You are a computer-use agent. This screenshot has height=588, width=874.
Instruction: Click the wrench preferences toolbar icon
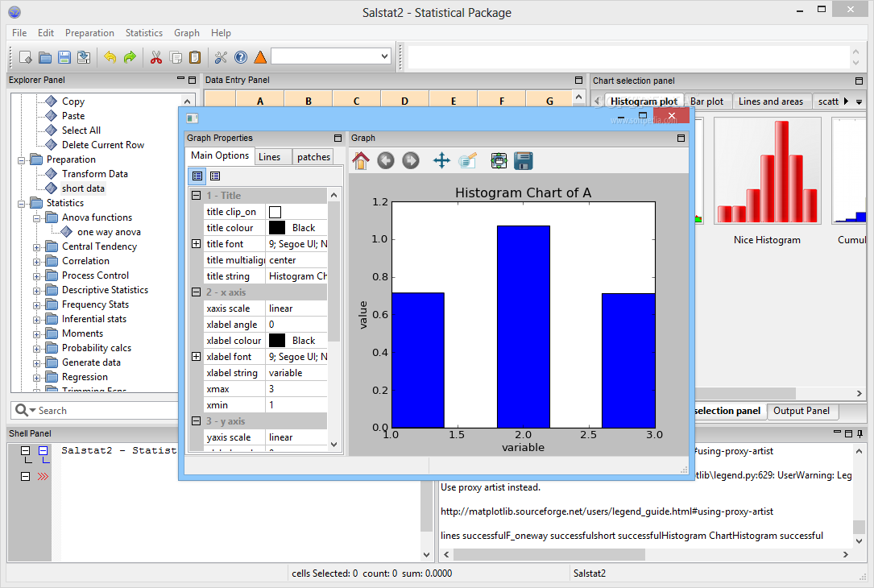(x=221, y=57)
